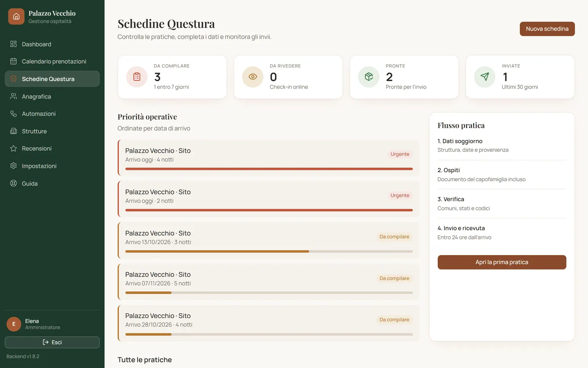Click the Impostazioni gear icon
The height and width of the screenshot is (368, 588).
[13, 166]
